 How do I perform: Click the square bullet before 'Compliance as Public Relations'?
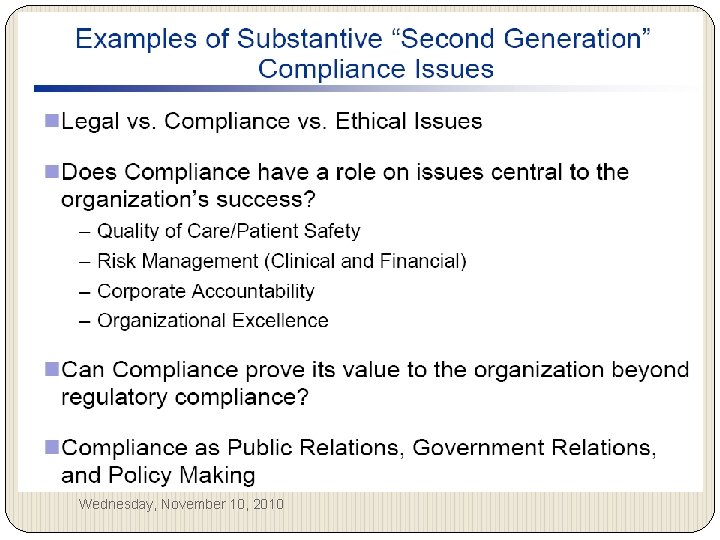pyautogui.click(x=52, y=448)
